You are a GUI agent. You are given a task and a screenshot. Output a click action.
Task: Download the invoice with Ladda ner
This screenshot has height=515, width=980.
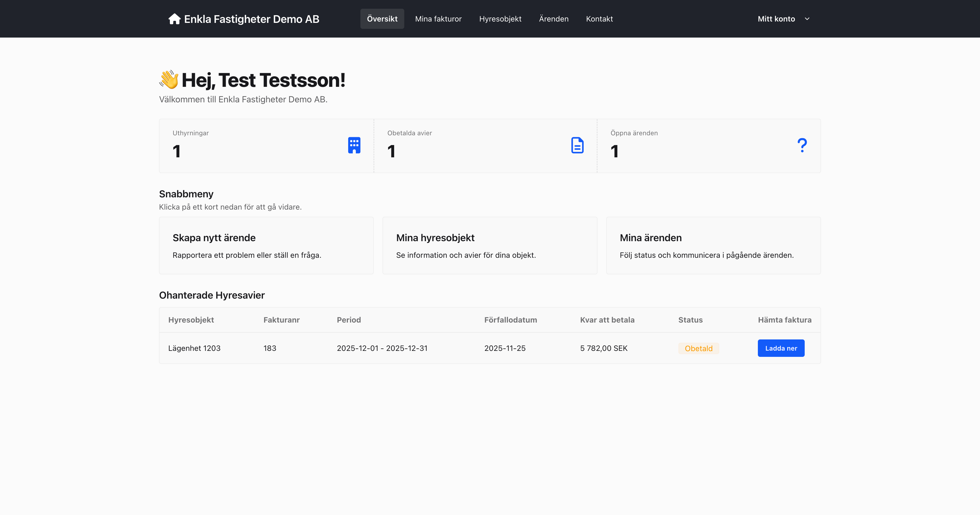pos(781,348)
